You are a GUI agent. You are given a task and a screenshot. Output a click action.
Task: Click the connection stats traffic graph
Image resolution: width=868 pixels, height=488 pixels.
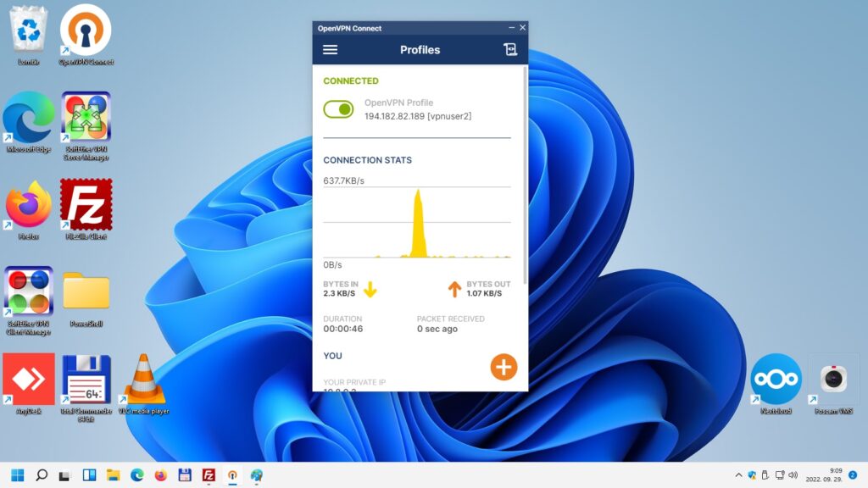coord(417,223)
